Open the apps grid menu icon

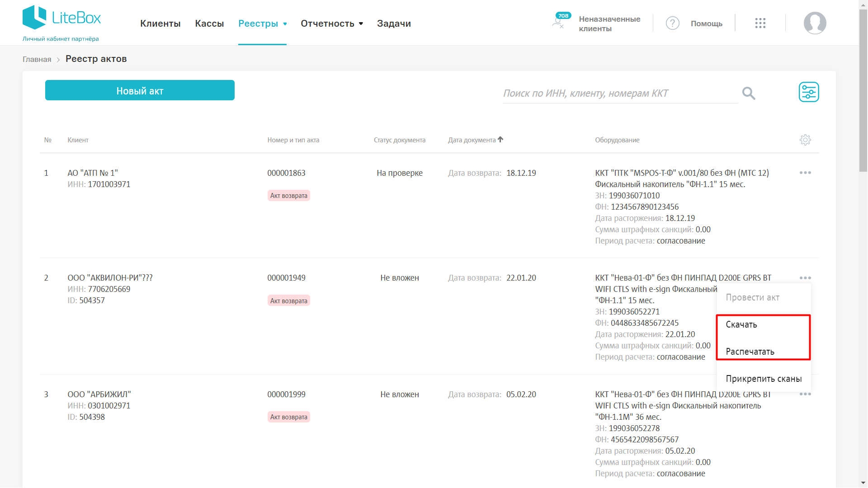pyautogui.click(x=760, y=23)
